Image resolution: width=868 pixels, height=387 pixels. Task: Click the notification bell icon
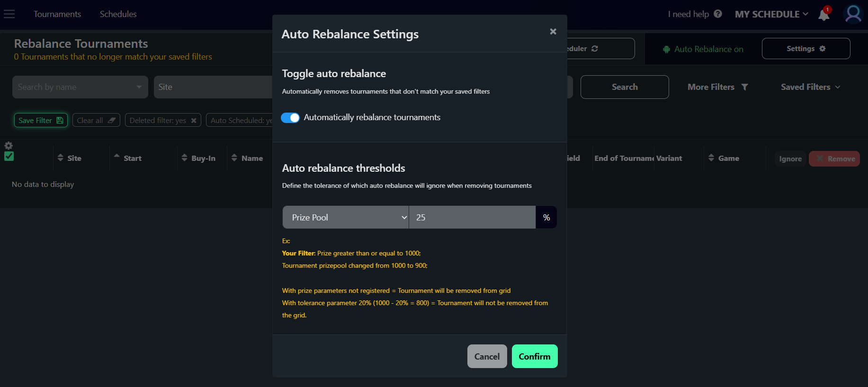click(x=823, y=15)
